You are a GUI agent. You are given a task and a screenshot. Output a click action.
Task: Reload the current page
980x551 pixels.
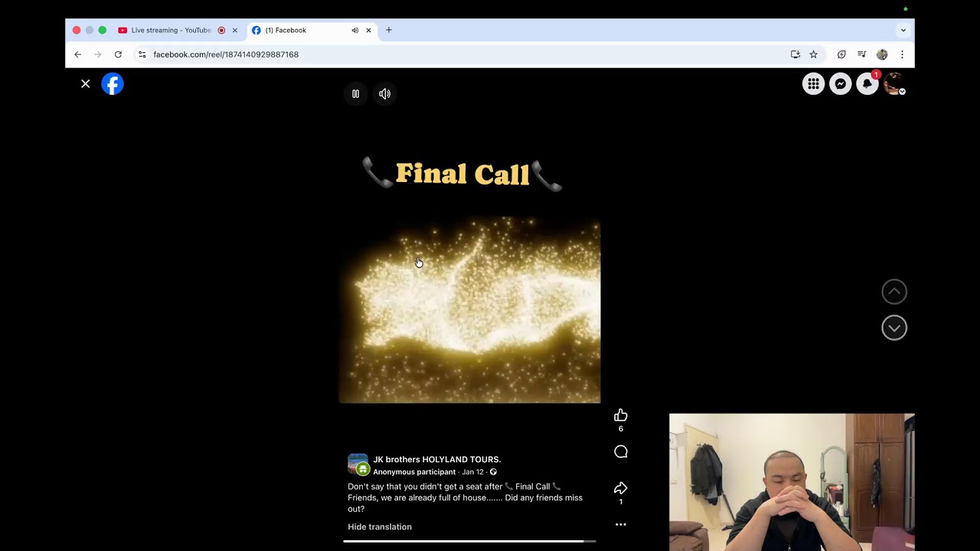[x=118, y=54]
